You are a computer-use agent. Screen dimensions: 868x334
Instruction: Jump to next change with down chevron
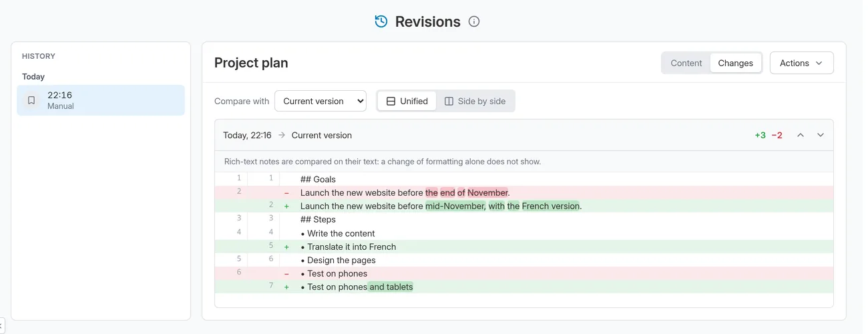(x=821, y=135)
